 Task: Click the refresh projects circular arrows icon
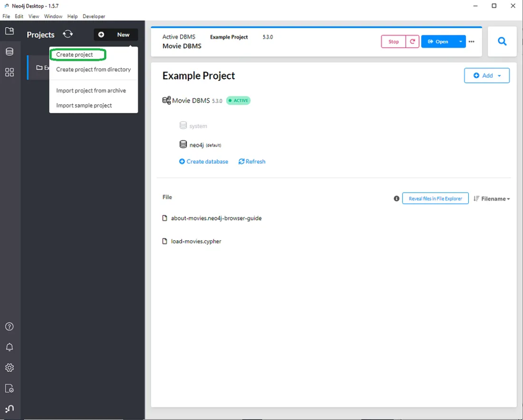68,34
